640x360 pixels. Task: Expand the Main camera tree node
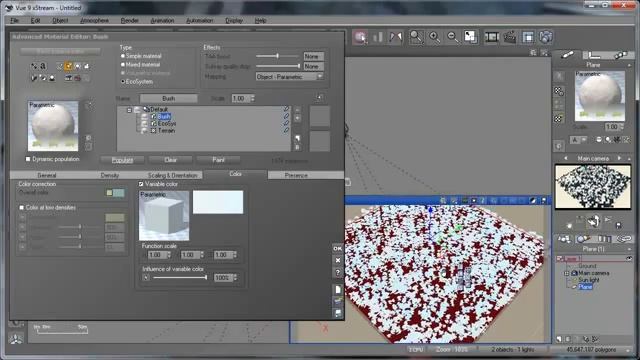567,273
